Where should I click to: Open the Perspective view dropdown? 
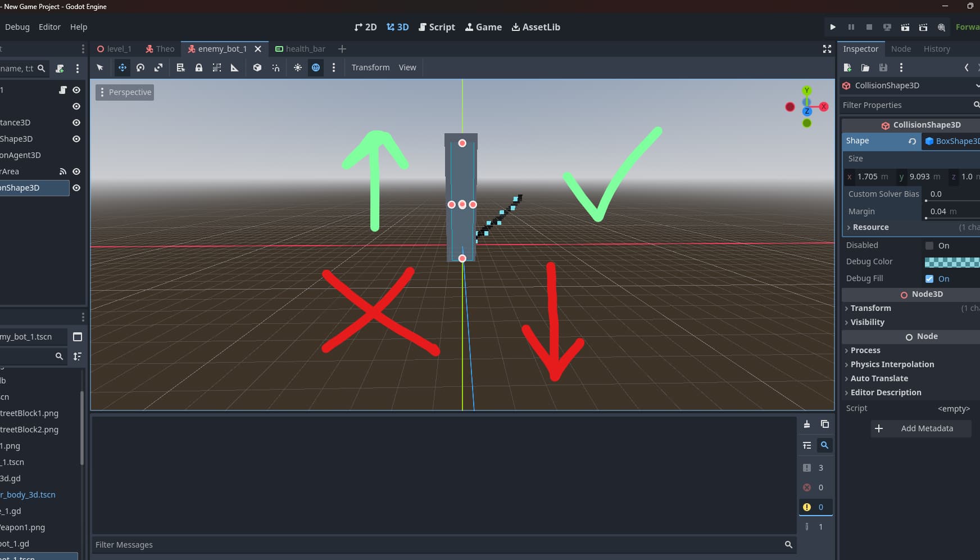point(125,92)
